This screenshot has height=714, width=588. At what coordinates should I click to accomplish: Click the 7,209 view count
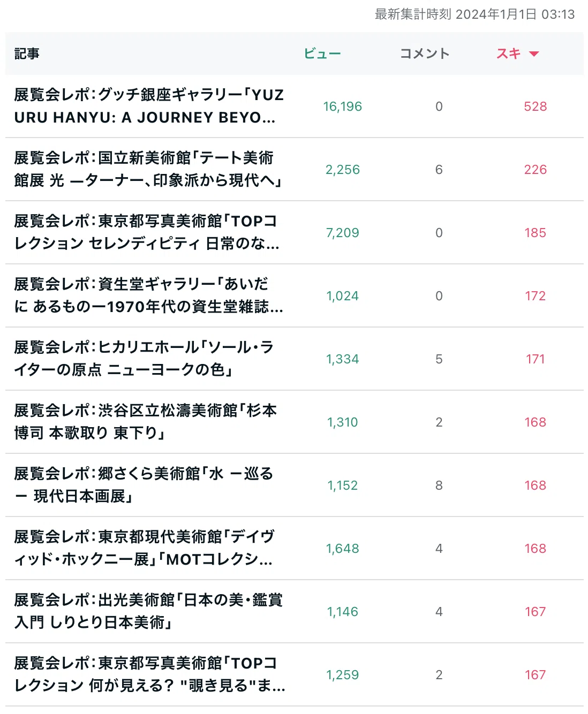(343, 233)
